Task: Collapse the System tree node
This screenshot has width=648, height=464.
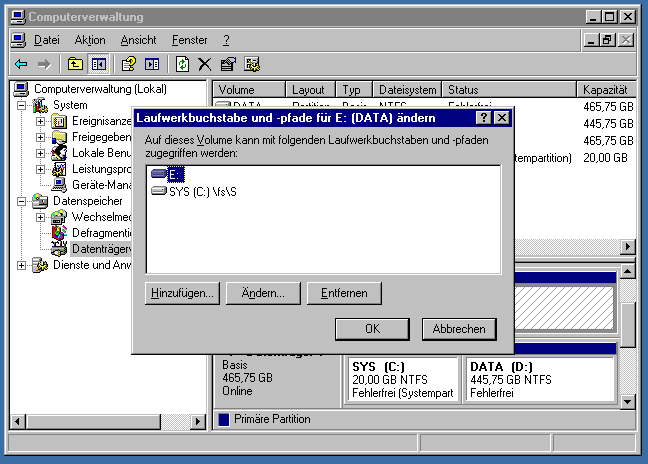Action: click(x=21, y=105)
